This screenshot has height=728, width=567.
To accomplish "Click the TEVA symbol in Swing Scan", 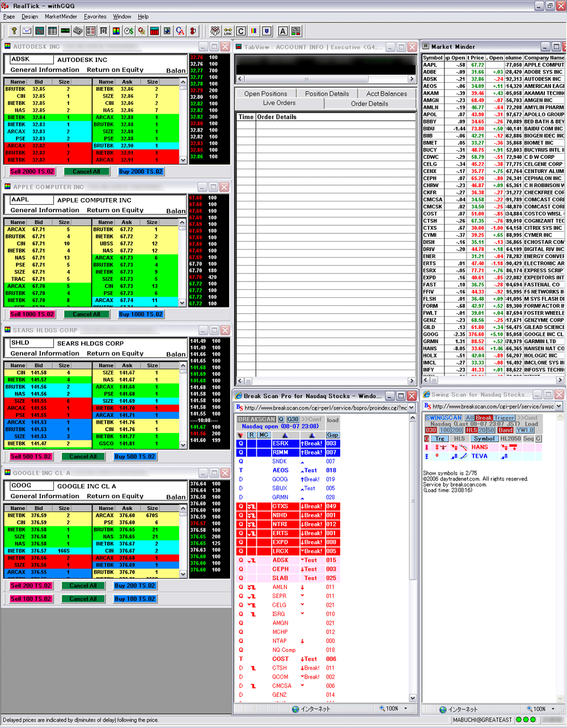I will [x=479, y=456].
